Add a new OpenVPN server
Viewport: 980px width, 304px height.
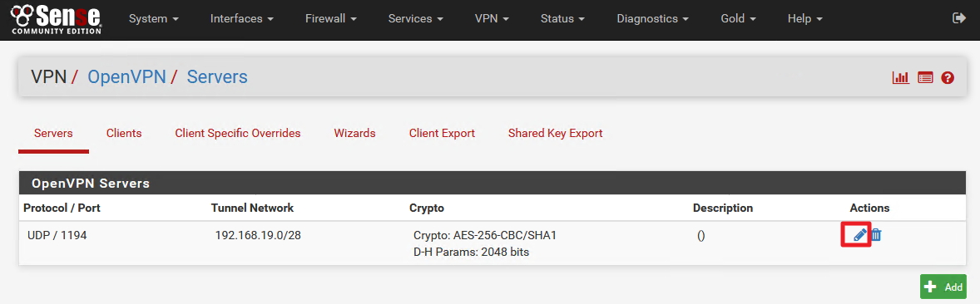click(x=943, y=287)
